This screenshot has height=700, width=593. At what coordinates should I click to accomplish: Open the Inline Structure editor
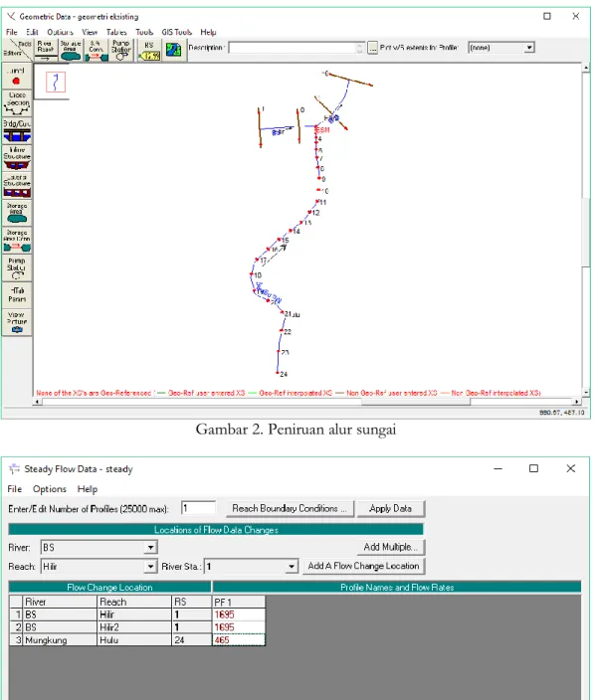17,157
